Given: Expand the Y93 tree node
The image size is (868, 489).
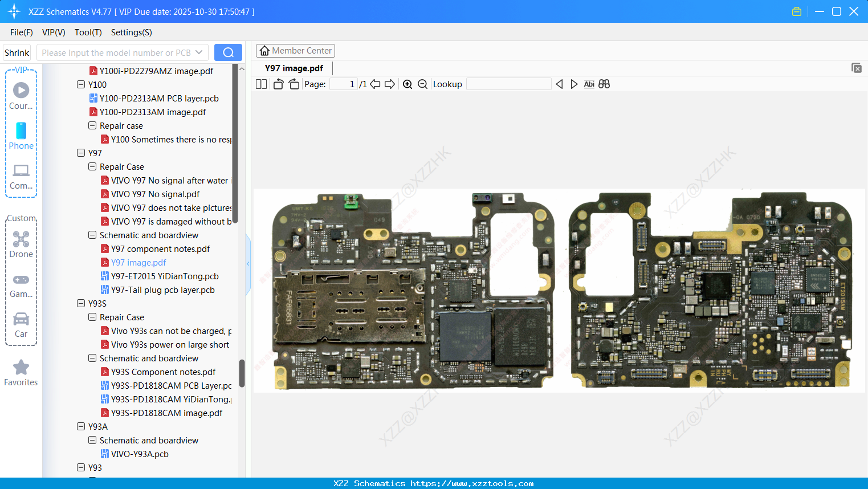Looking at the screenshot, I should [81, 467].
